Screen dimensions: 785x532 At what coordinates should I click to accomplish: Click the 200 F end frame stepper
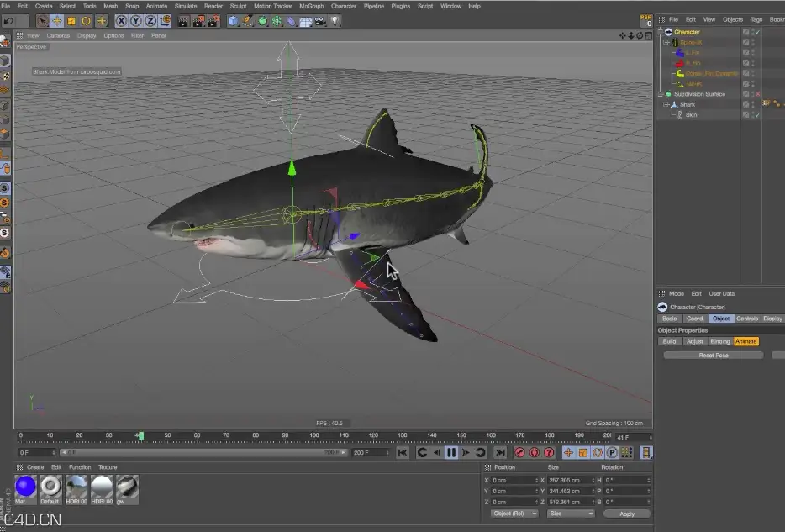387,452
